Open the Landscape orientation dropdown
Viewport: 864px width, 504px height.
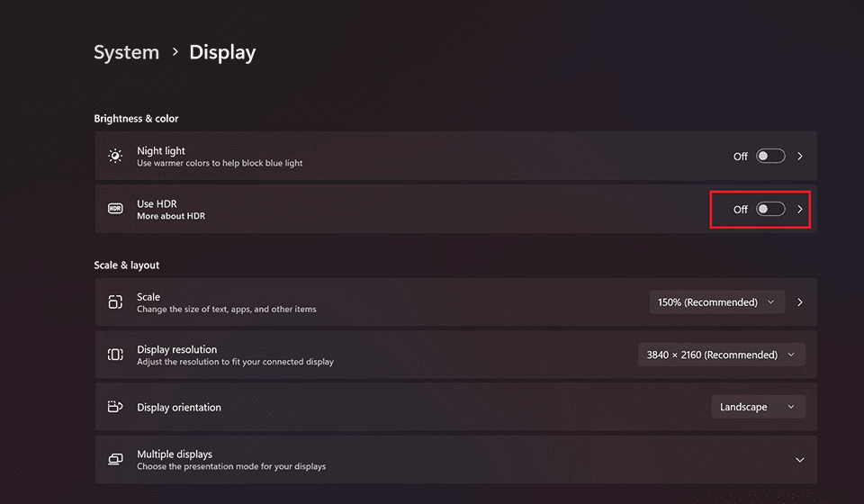pos(758,407)
